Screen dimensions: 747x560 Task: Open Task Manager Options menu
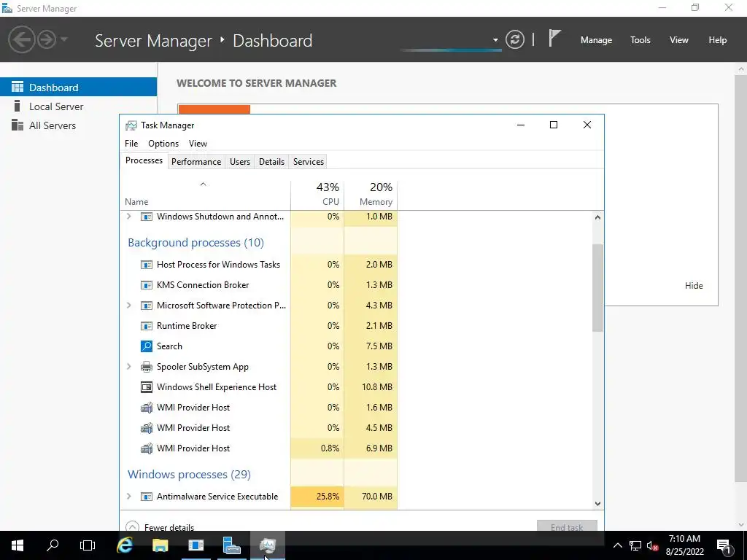click(163, 144)
